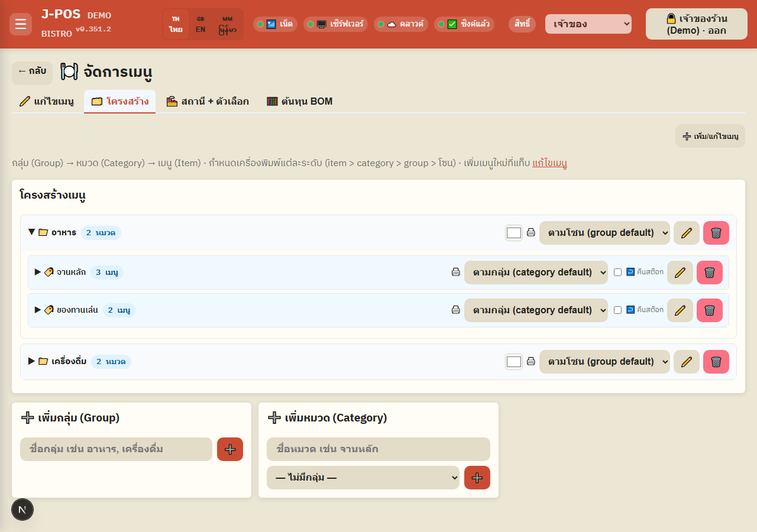Open printer dropdown for อาหาร group
757x532 pixels.
[x=604, y=233]
